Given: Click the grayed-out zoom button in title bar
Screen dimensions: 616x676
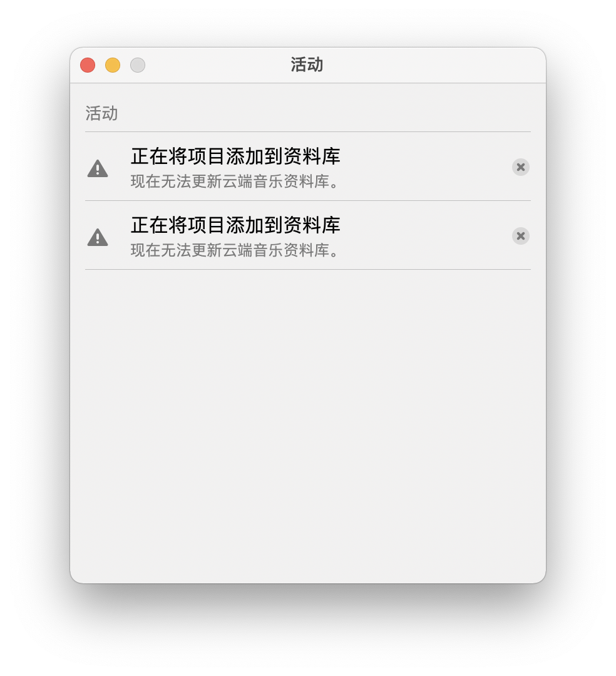Looking at the screenshot, I should coord(138,65).
